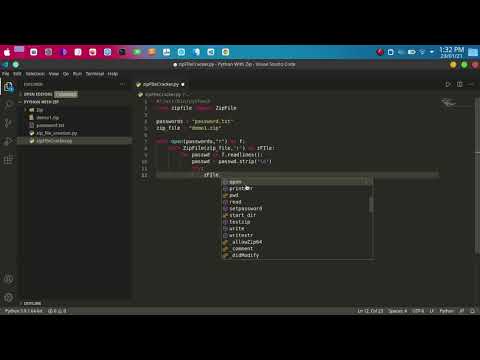The width and height of the screenshot is (480, 360).
Task: Choose 'setpassword' from the autocomplete list
Action: (x=297, y=209)
